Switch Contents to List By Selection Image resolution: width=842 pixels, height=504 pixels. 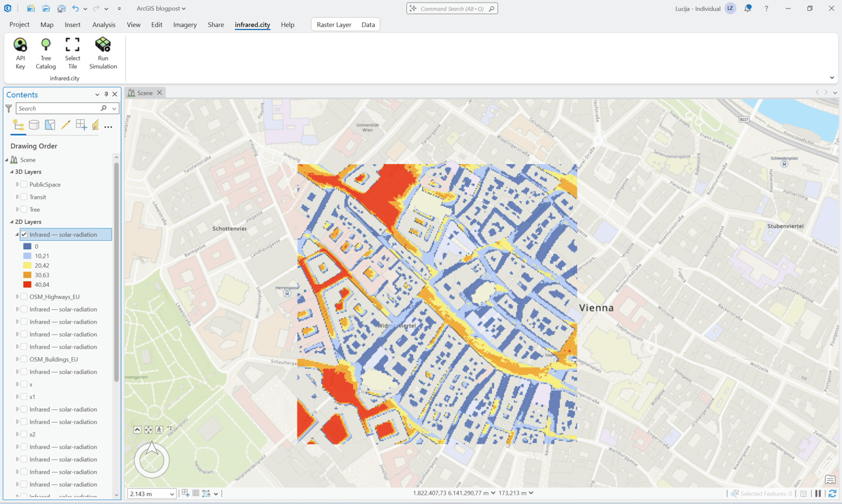(x=50, y=125)
